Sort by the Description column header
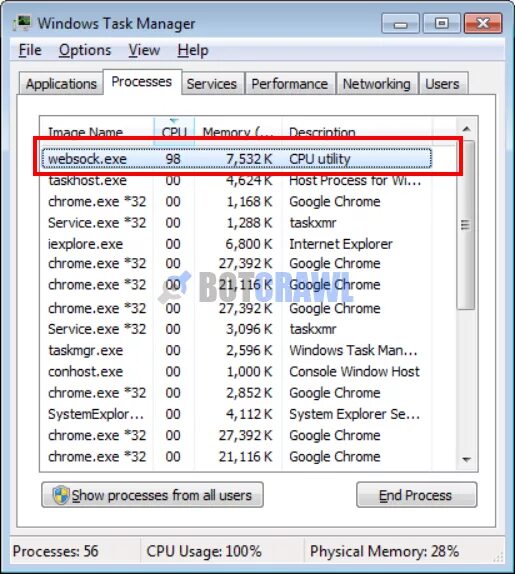 coord(357,131)
